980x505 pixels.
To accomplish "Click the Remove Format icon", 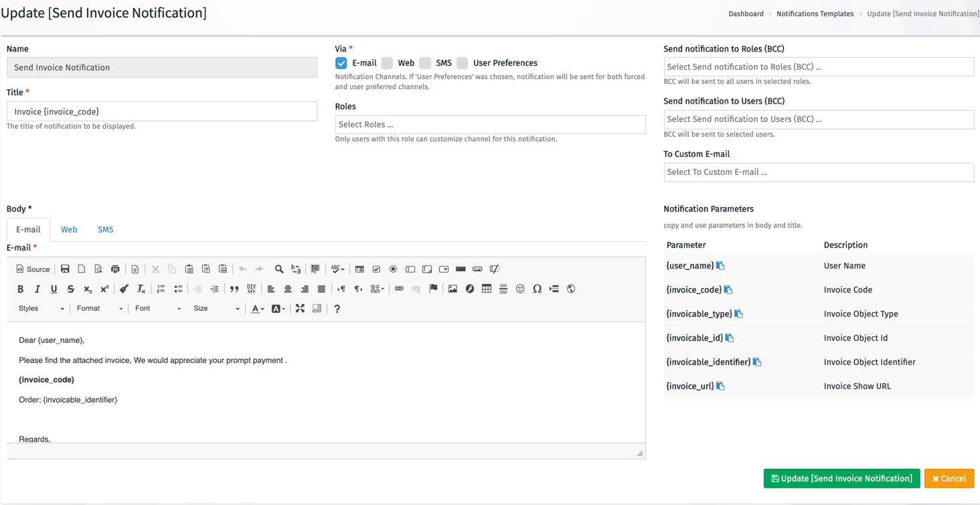I will tap(141, 289).
